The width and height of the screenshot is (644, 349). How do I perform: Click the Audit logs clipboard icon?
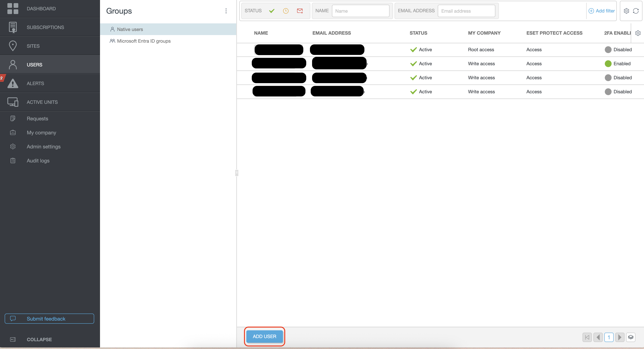(x=13, y=160)
